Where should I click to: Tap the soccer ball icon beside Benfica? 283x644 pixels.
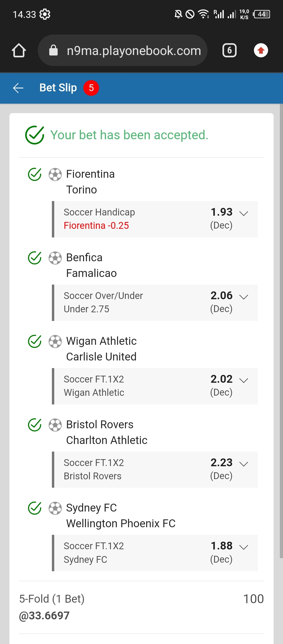(55, 258)
